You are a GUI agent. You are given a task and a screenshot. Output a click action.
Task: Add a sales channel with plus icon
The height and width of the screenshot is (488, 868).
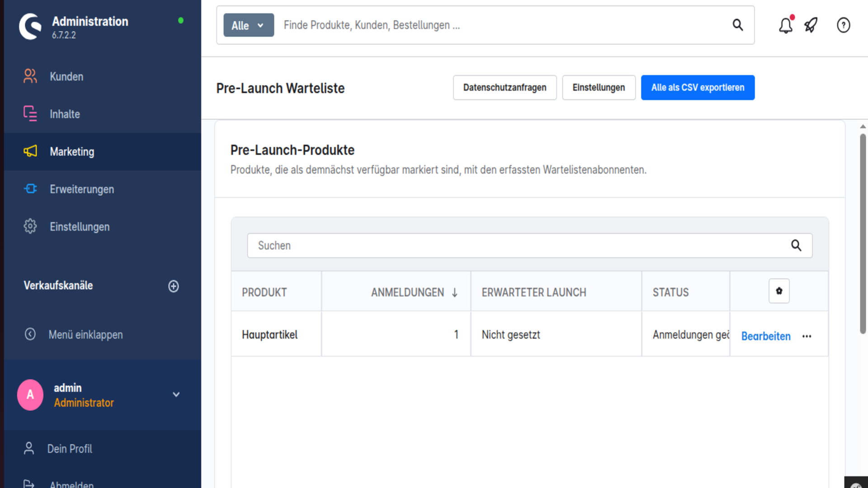pyautogui.click(x=174, y=286)
